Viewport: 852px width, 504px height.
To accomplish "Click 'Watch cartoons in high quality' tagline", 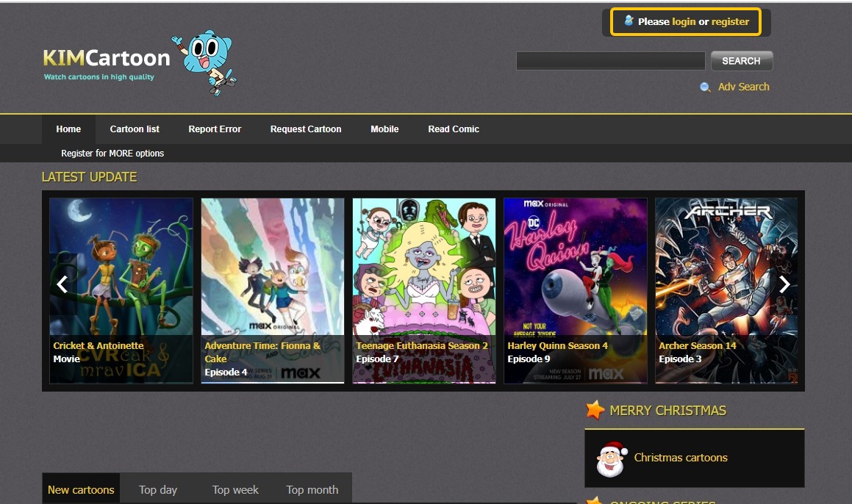I will 99,77.
